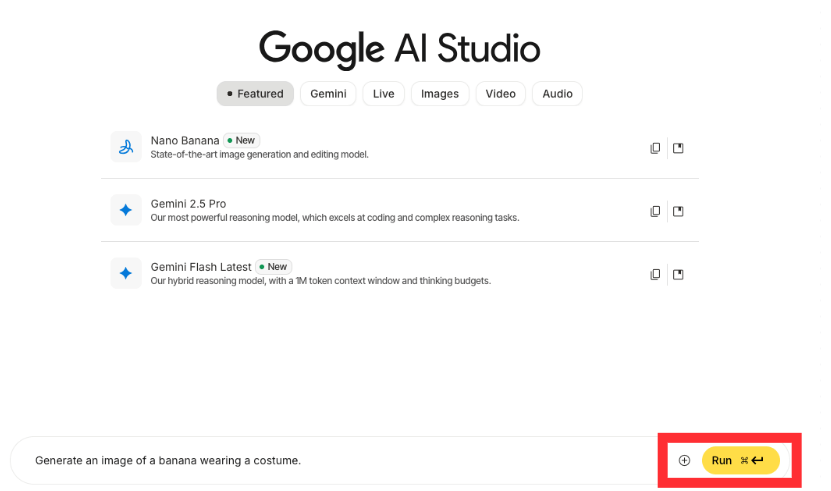Click inside the prompt text field
The image size is (831, 491).
(x=340, y=460)
